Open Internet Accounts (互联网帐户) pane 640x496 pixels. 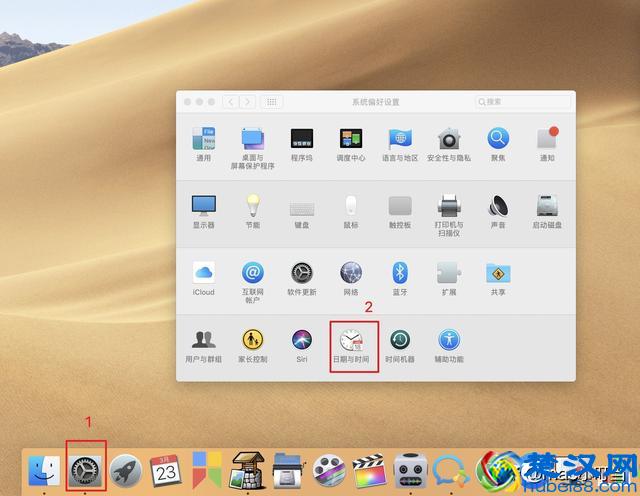click(253, 282)
